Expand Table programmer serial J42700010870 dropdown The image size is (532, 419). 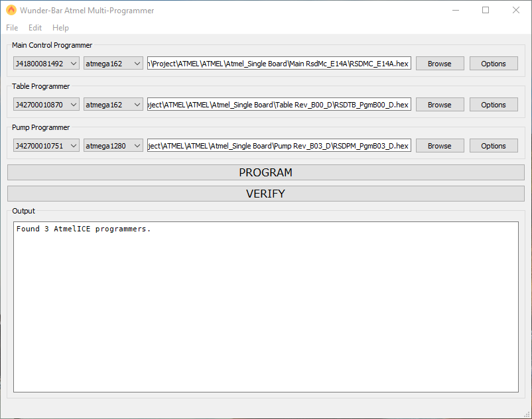click(x=46, y=104)
